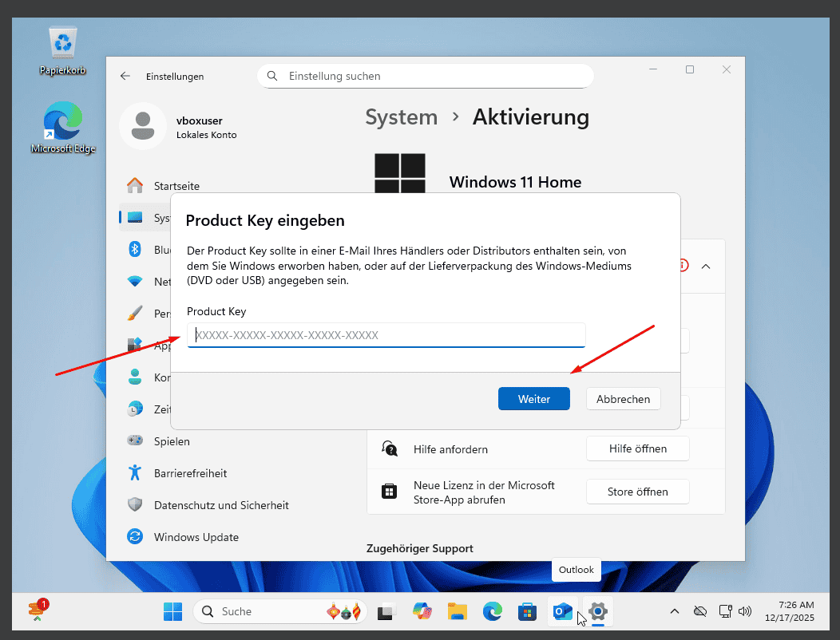Cancel with the Abbrechen button
840x640 pixels.
(623, 398)
